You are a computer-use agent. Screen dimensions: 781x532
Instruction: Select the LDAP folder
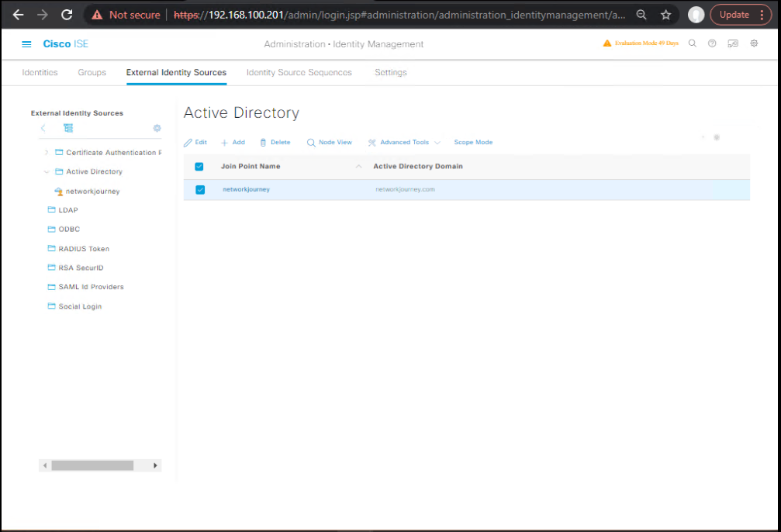tap(63, 210)
